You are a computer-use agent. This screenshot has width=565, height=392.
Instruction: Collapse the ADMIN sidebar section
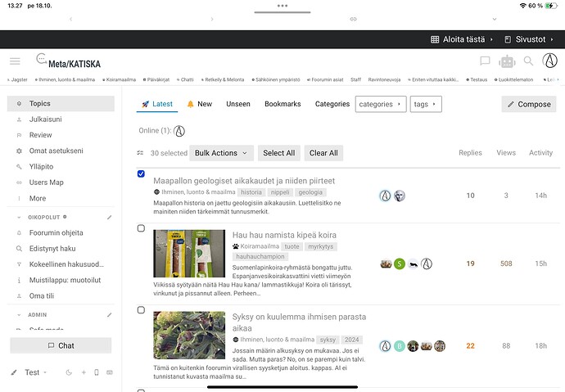coord(19,315)
